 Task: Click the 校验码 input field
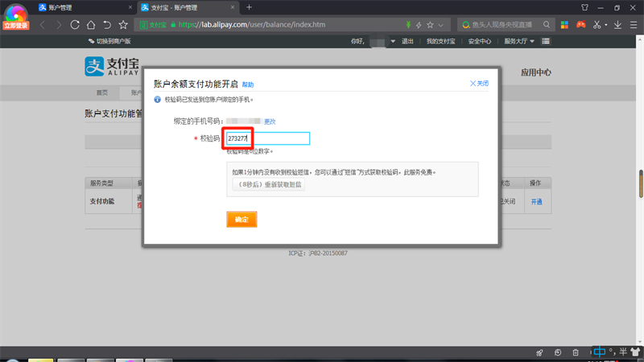pyautogui.click(x=267, y=138)
